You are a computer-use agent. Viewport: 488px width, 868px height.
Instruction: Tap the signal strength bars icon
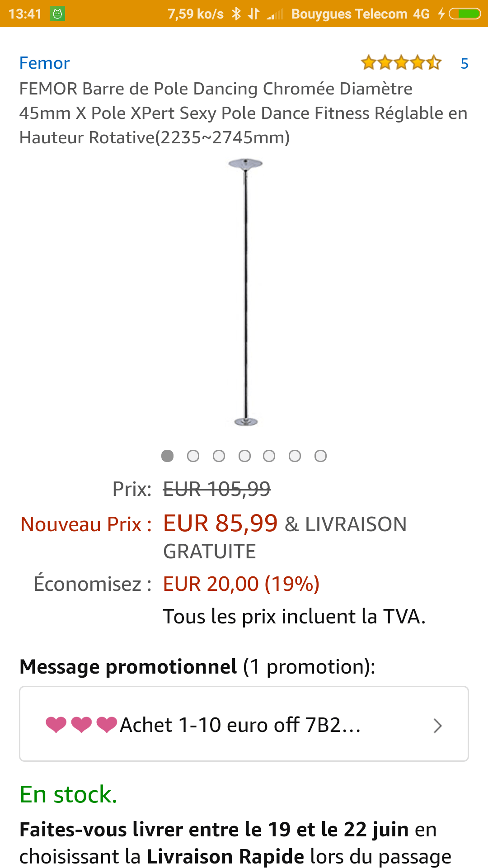click(x=275, y=15)
